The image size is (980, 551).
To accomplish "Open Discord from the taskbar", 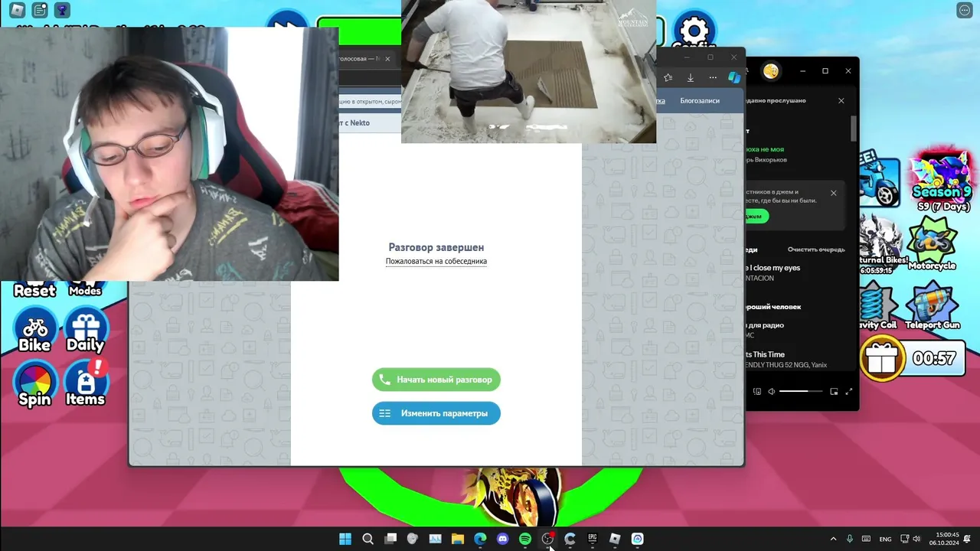I will (x=502, y=539).
